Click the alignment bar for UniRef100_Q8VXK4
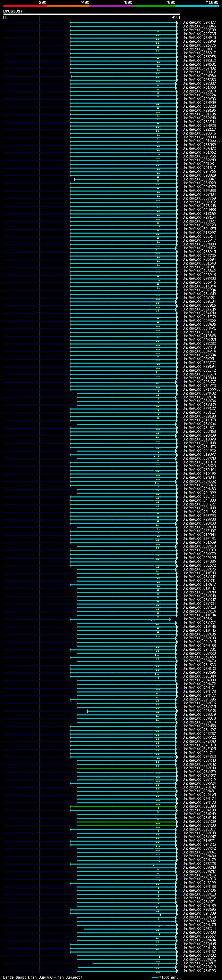The height and width of the screenshot is (980, 222). point(127,397)
